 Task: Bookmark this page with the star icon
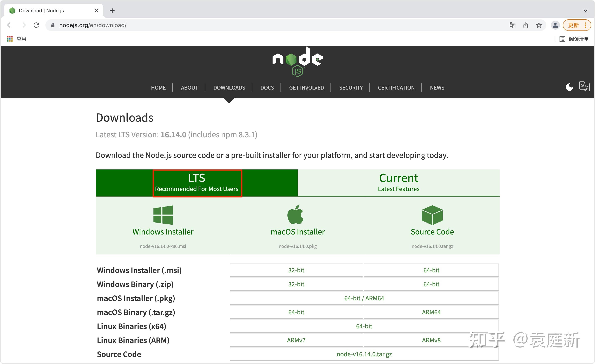click(x=539, y=25)
